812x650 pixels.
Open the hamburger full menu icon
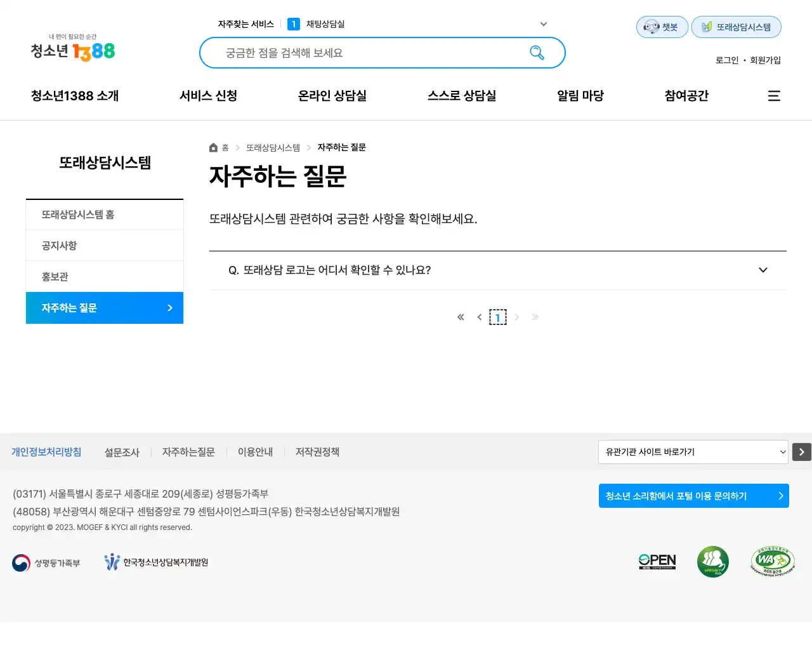click(x=774, y=96)
